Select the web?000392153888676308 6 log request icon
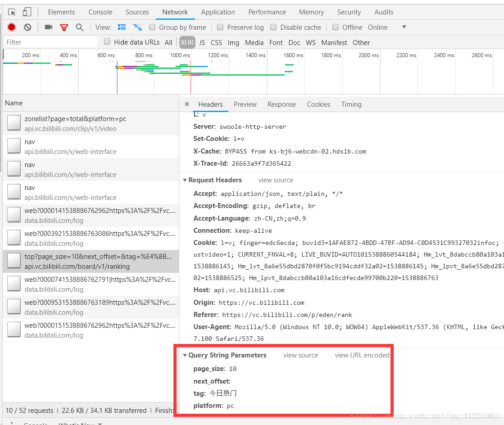Viewport: 504px width, 425px height. click(14, 238)
